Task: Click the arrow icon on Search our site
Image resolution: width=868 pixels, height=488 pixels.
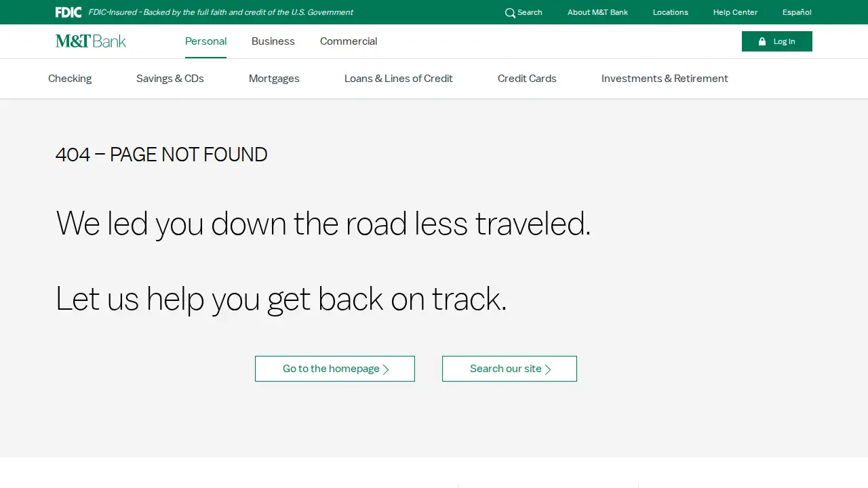Action: click(x=548, y=369)
